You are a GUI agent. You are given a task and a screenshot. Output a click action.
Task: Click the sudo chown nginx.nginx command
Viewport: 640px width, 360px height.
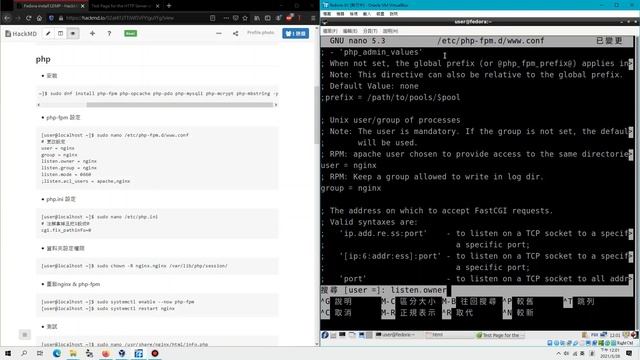pos(134,266)
